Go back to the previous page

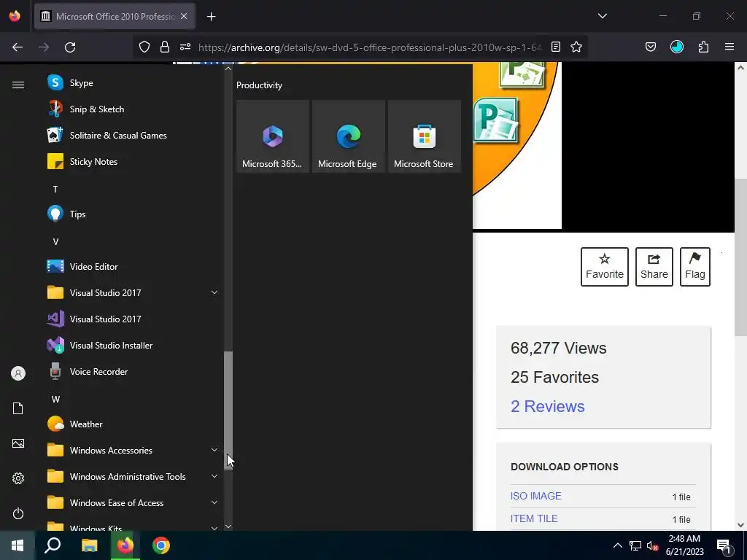[x=18, y=47]
